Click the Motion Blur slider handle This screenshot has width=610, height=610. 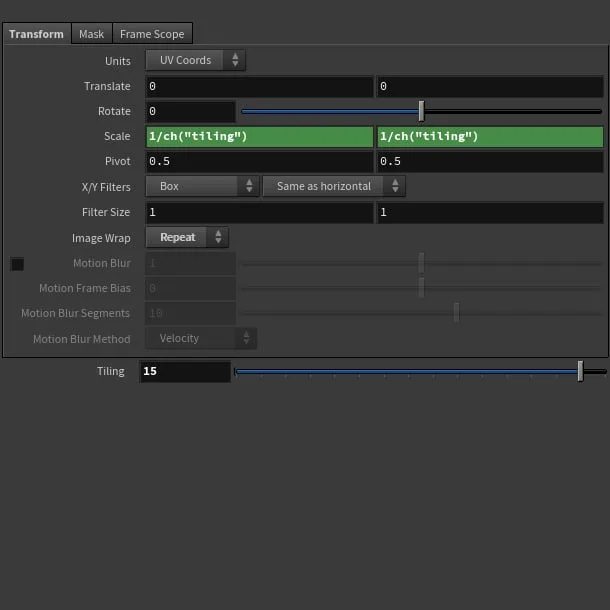pyautogui.click(x=421, y=263)
